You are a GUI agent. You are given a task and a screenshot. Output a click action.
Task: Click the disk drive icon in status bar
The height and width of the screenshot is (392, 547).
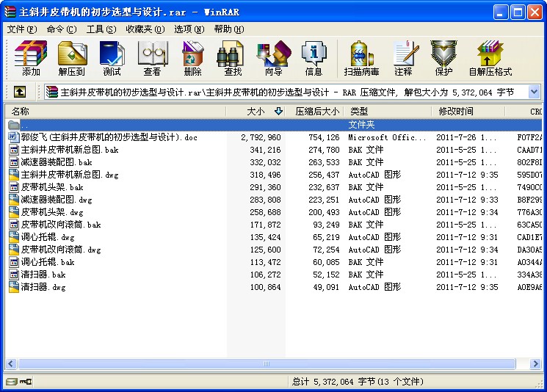pyautogui.click(x=11, y=382)
